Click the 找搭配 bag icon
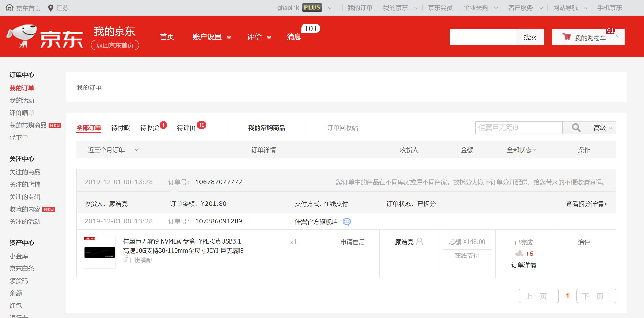 click(x=127, y=260)
